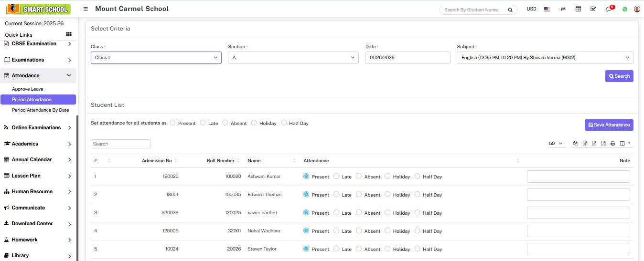Screen dimensions: 644x261
Task: Export student list to Excel
Action: pyautogui.click(x=585, y=144)
